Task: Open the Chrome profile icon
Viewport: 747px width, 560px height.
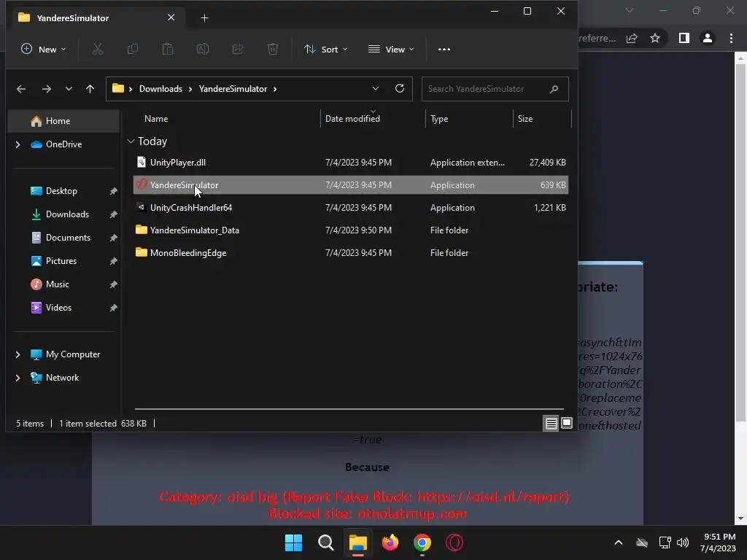Action: tap(708, 38)
